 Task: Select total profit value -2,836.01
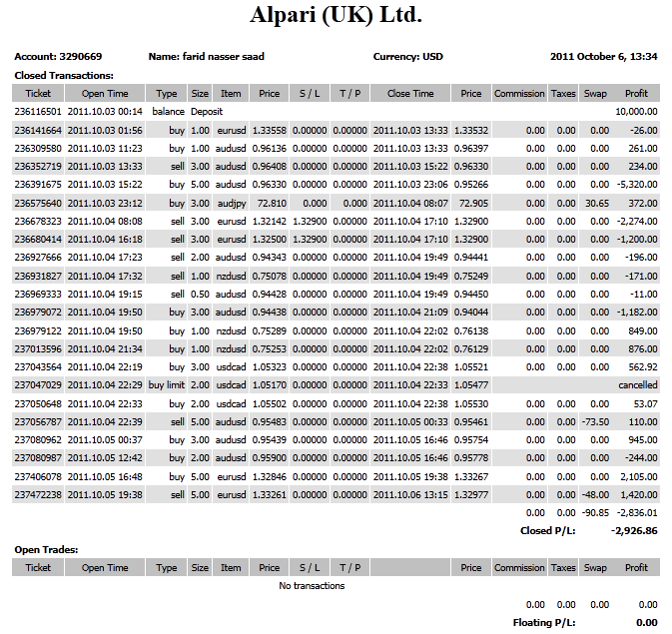(x=637, y=512)
